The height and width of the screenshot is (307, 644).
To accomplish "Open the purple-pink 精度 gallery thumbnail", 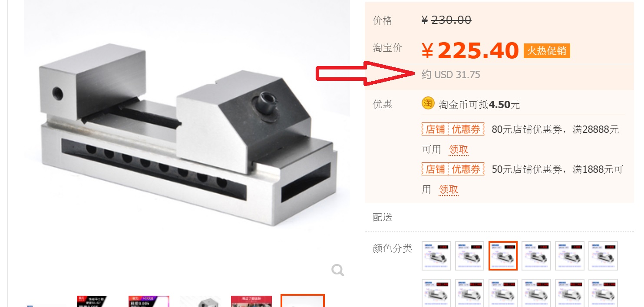I will click(x=149, y=301).
